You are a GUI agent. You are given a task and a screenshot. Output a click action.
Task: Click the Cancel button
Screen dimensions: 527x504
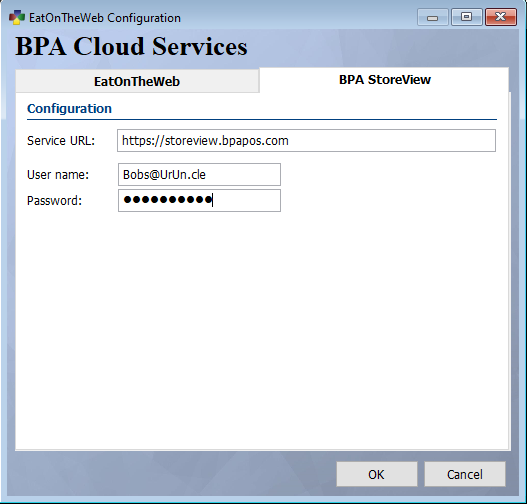pyautogui.click(x=465, y=474)
